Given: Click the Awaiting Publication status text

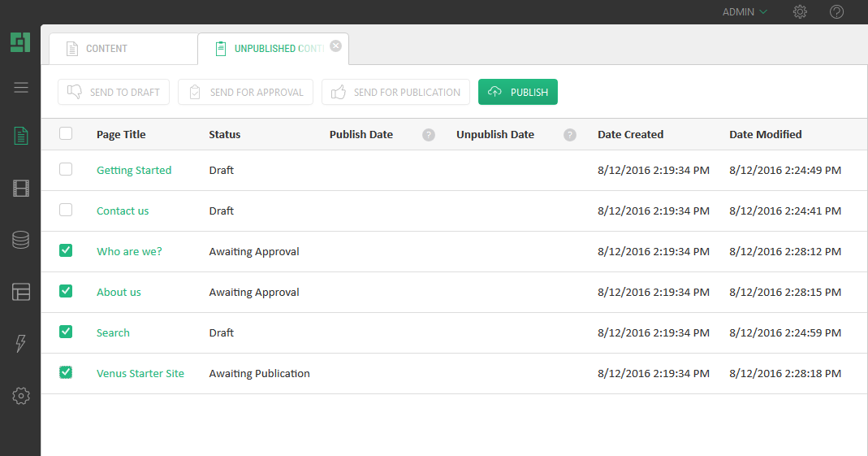Looking at the screenshot, I should coord(259,373).
